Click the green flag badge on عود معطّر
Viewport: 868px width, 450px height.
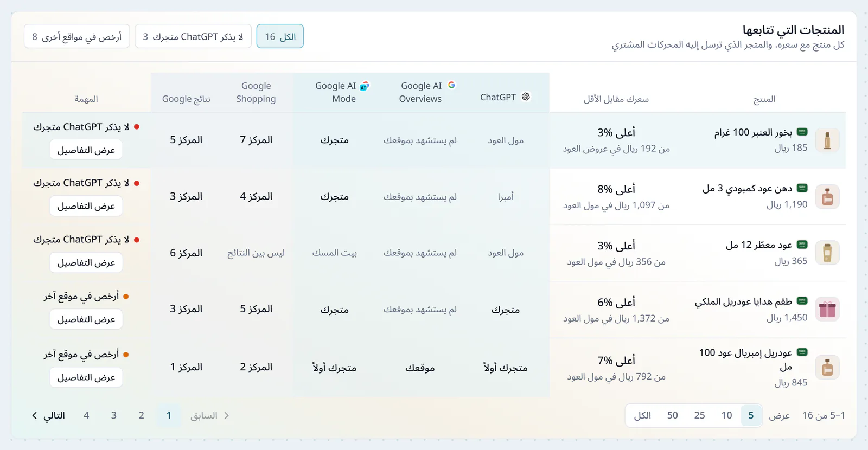[802, 245]
